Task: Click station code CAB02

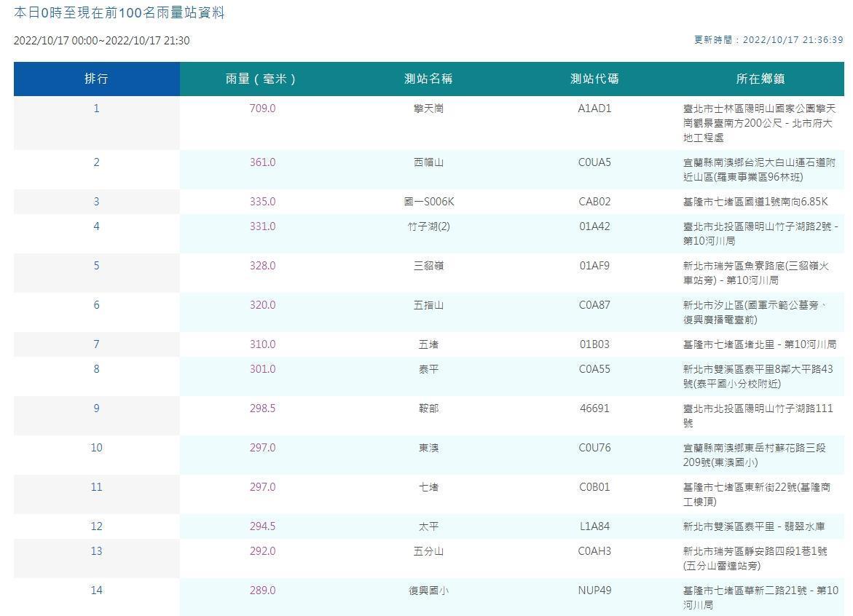Action: (594, 202)
